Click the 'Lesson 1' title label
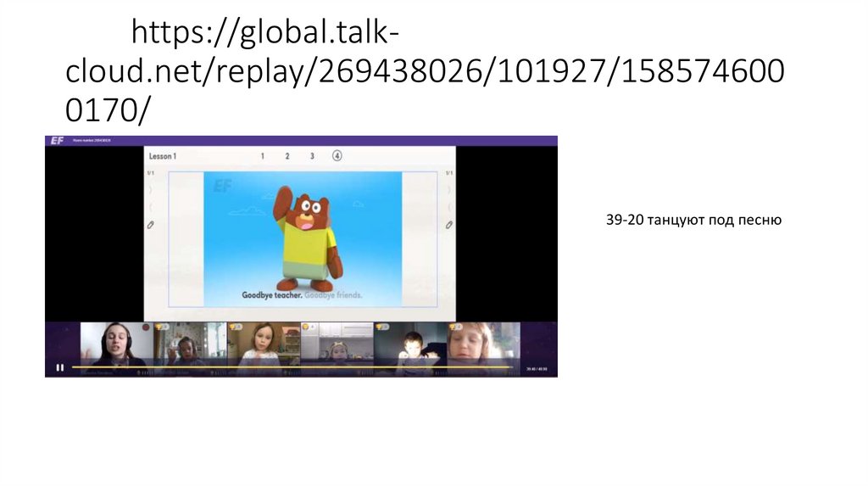Screen dimensions: 868x487 pyautogui.click(x=162, y=156)
